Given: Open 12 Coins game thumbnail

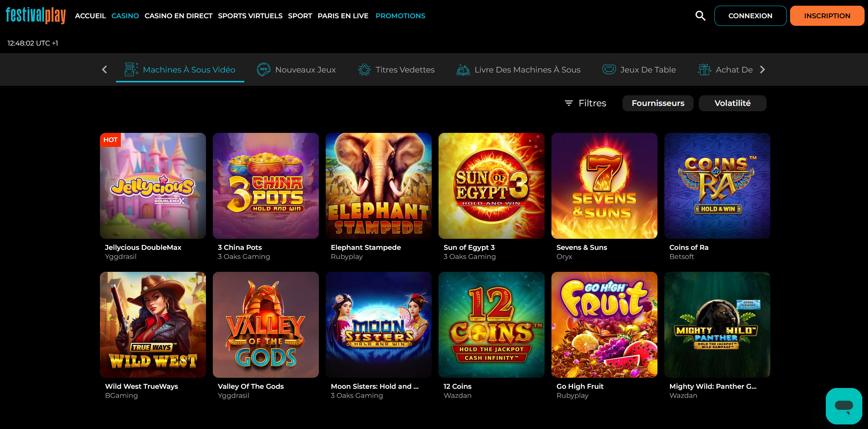Looking at the screenshot, I should tap(491, 325).
